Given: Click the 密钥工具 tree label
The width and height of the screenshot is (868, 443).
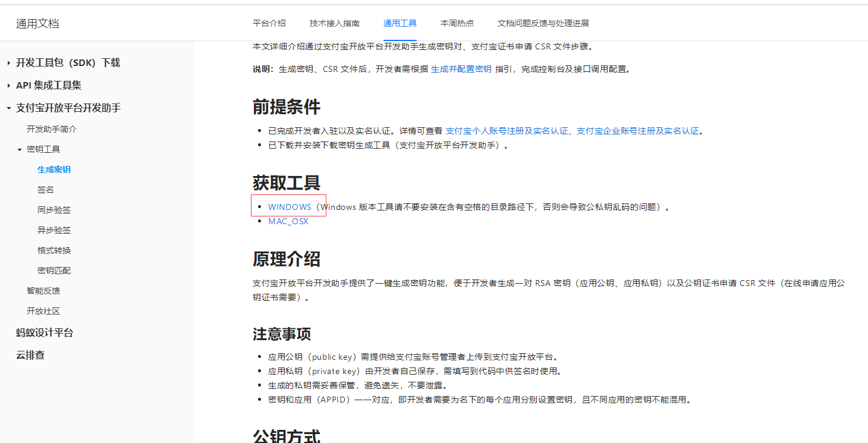Looking at the screenshot, I should (43, 149).
